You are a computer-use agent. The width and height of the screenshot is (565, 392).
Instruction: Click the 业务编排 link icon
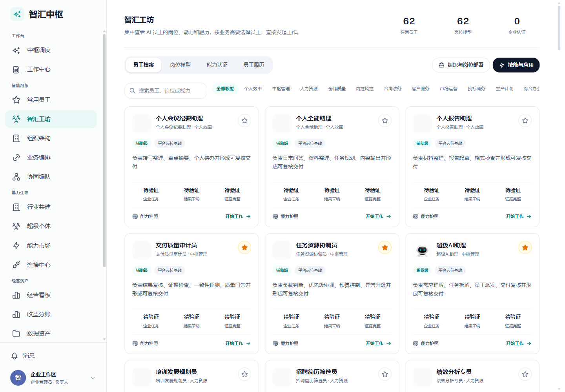click(x=16, y=158)
